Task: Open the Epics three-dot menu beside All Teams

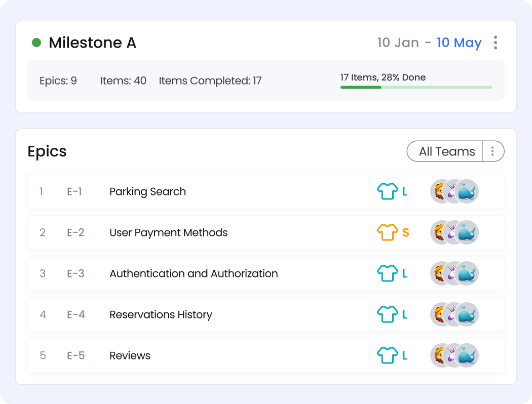Action: tap(492, 151)
